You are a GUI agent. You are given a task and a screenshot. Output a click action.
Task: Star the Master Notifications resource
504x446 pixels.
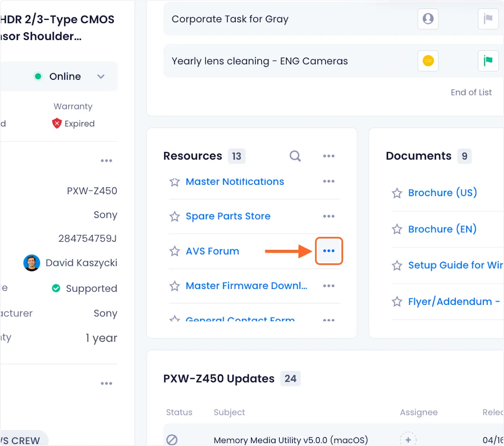click(x=174, y=182)
